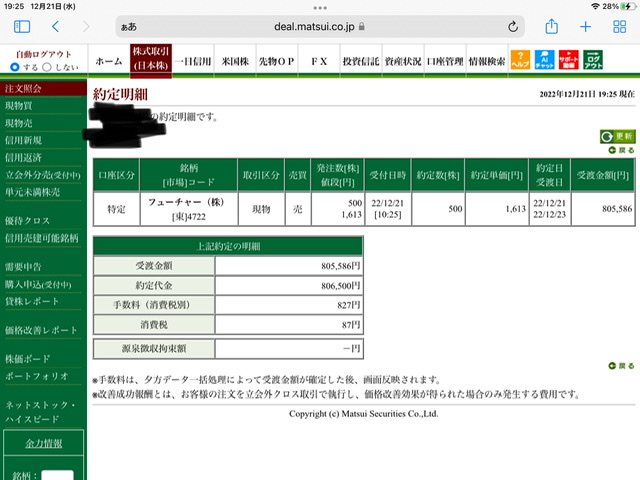Image resolution: width=640 pixels, height=480 pixels.
Task: Click the lower 戻る back link
Action: [x=622, y=366]
